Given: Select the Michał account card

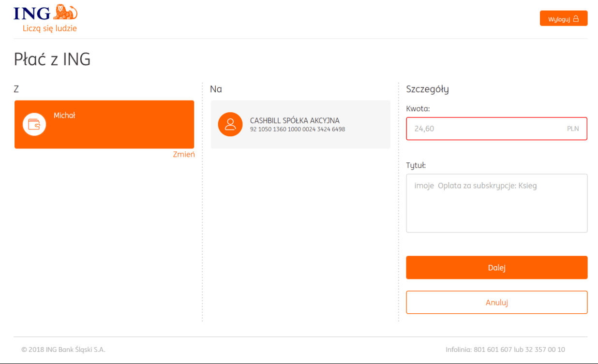Looking at the screenshot, I should 105,124.
